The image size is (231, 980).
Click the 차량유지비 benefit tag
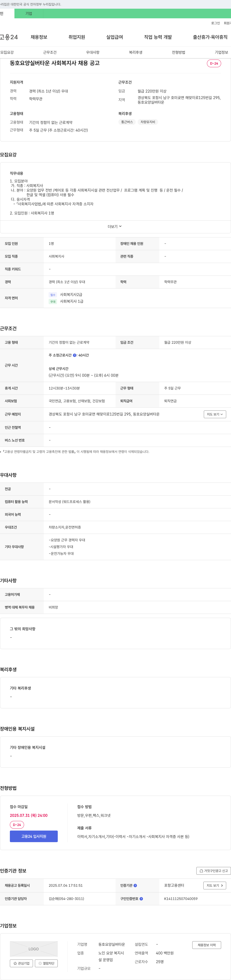point(148,122)
